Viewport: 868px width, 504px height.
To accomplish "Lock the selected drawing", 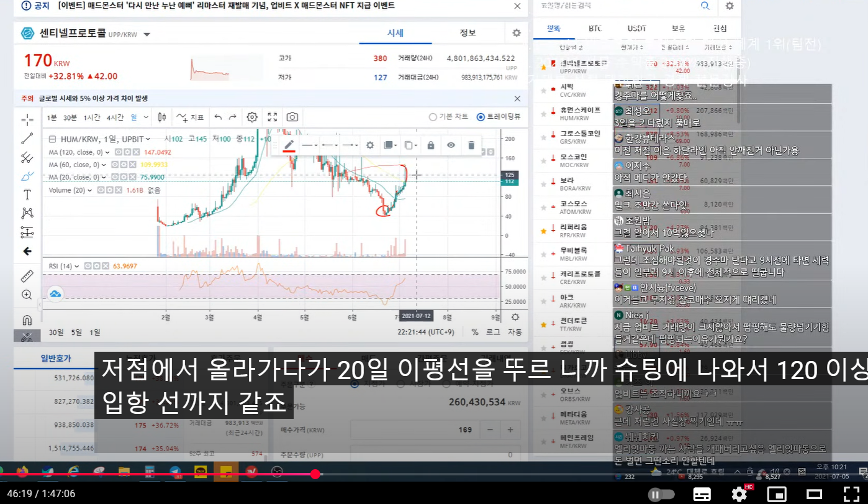I will coord(430,145).
